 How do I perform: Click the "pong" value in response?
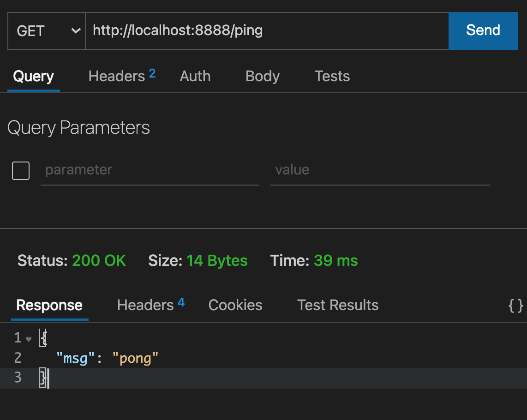click(136, 358)
